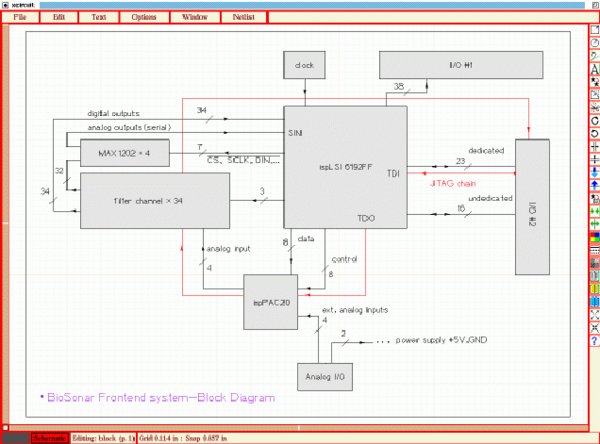Select the Analog I/O block
The image size is (600, 444).
(x=325, y=377)
